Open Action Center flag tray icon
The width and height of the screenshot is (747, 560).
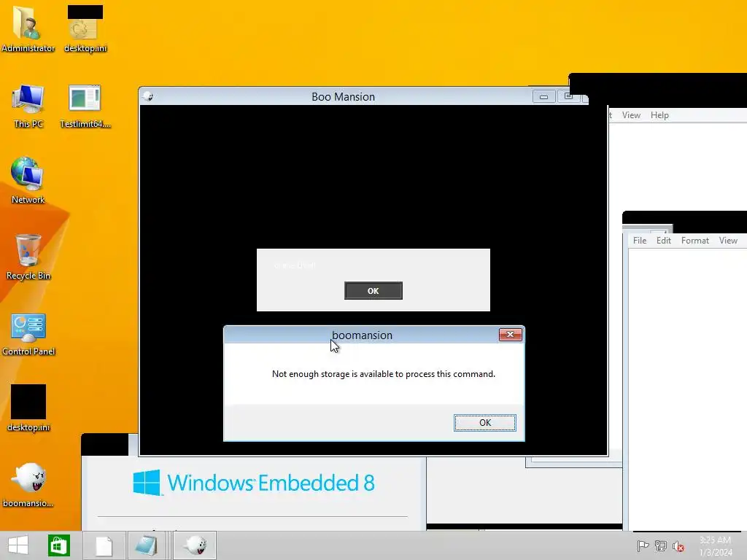pos(643,545)
